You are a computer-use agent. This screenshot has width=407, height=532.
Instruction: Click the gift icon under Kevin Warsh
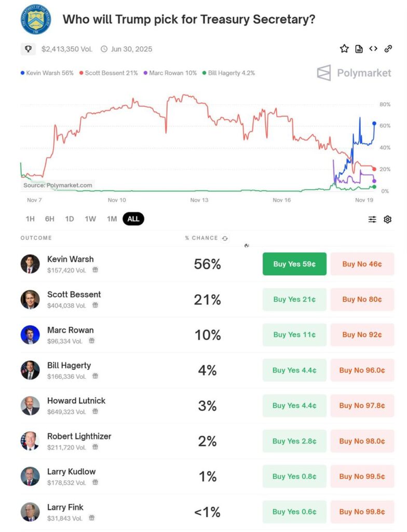pos(96,270)
